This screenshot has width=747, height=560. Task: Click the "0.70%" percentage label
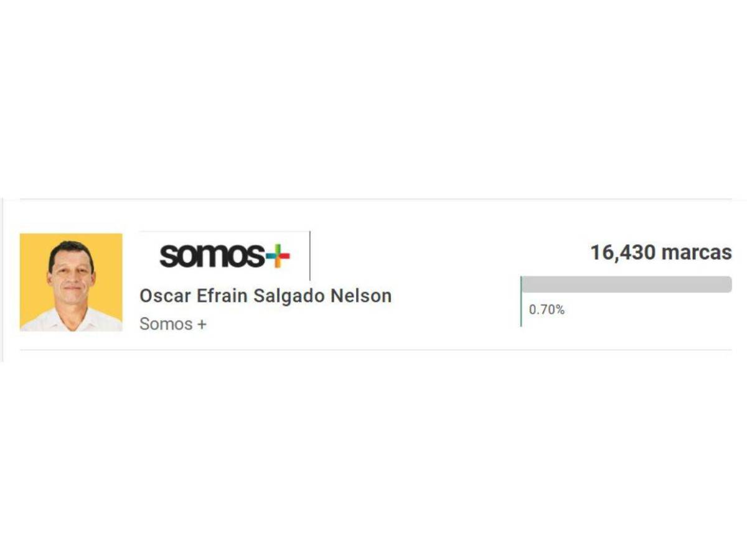547,309
